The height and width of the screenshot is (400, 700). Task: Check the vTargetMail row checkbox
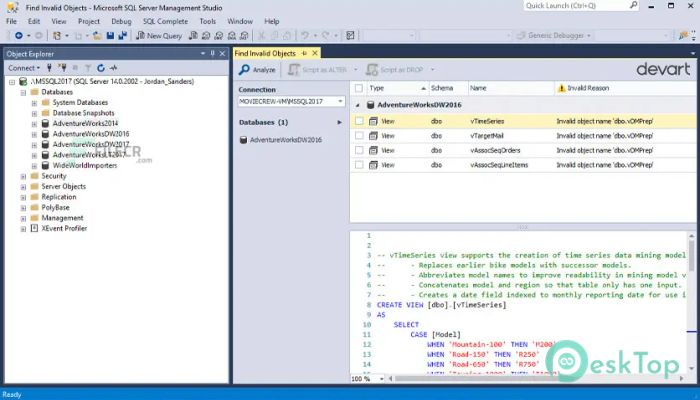(x=359, y=136)
